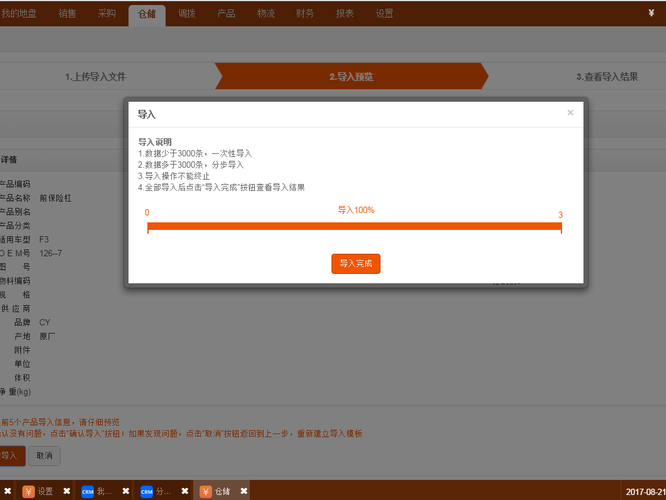Close the 设置 bottom tab
The height and width of the screenshot is (500, 666).
pos(67,491)
